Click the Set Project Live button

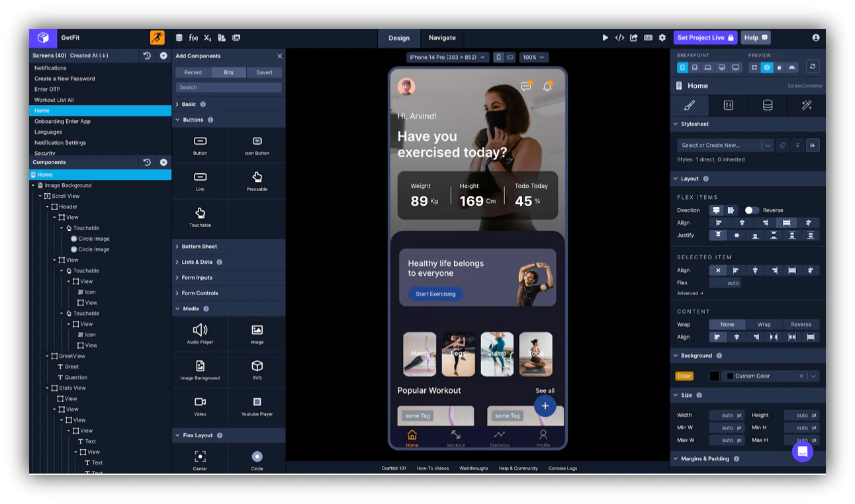[x=705, y=38]
